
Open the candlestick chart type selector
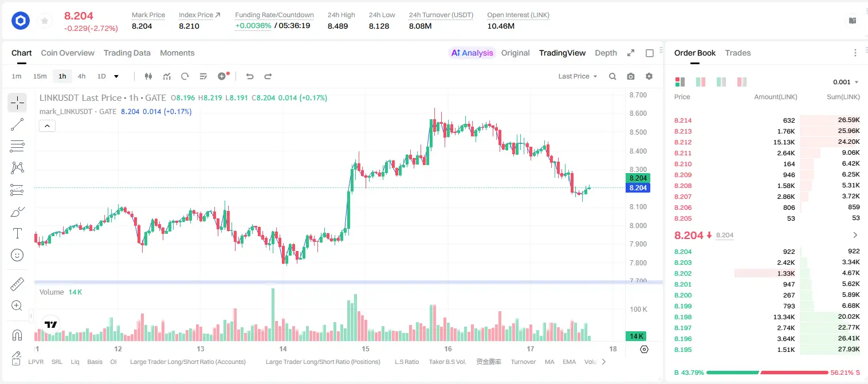tap(149, 76)
